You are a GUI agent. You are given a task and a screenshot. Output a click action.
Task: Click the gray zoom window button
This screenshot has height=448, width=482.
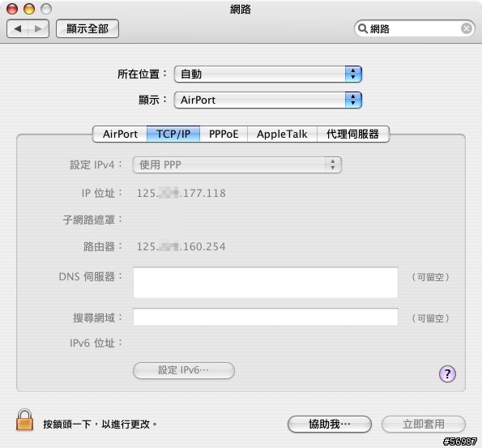[x=46, y=9]
